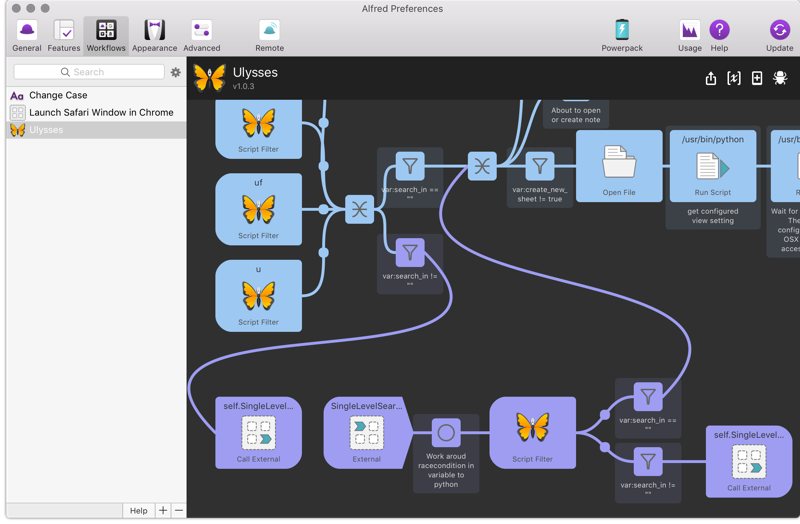Switch to the Features tab
800x524 pixels.
tap(64, 36)
